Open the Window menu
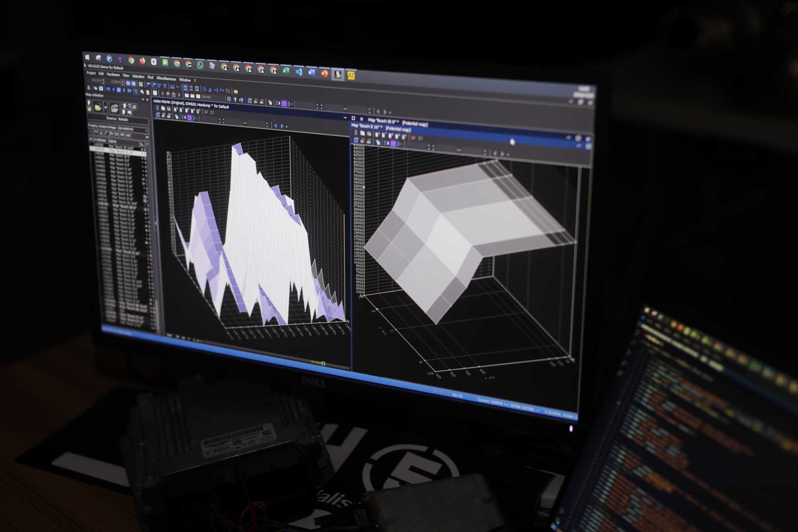Image resolution: width=798 pixels, height=532 pixels. 185,80
